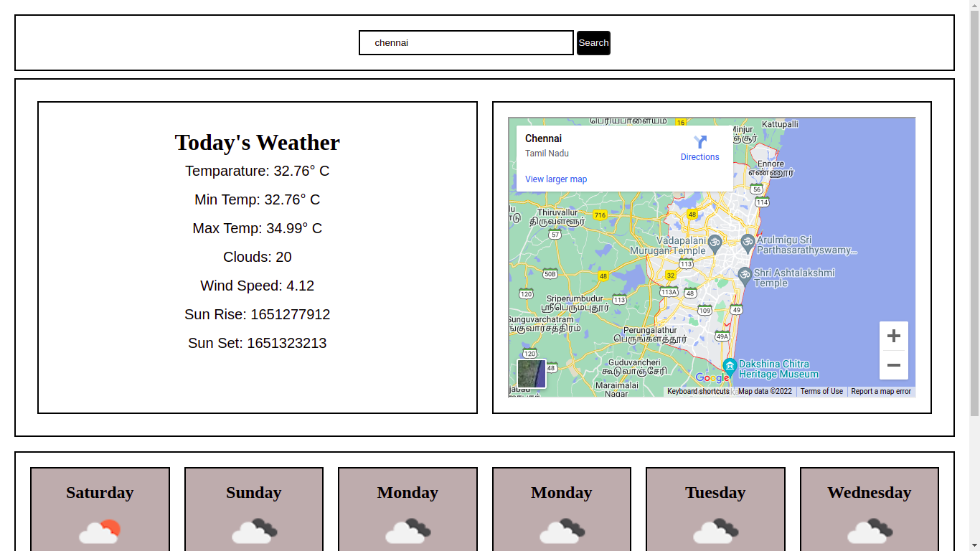Click the Chennai title in map card

543,138
